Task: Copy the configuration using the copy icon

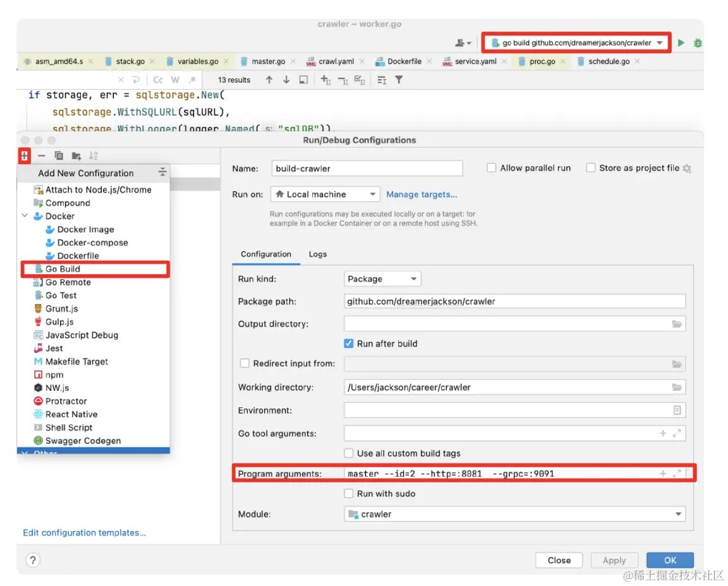Action: pyautogui.click(x=59, y=156)
